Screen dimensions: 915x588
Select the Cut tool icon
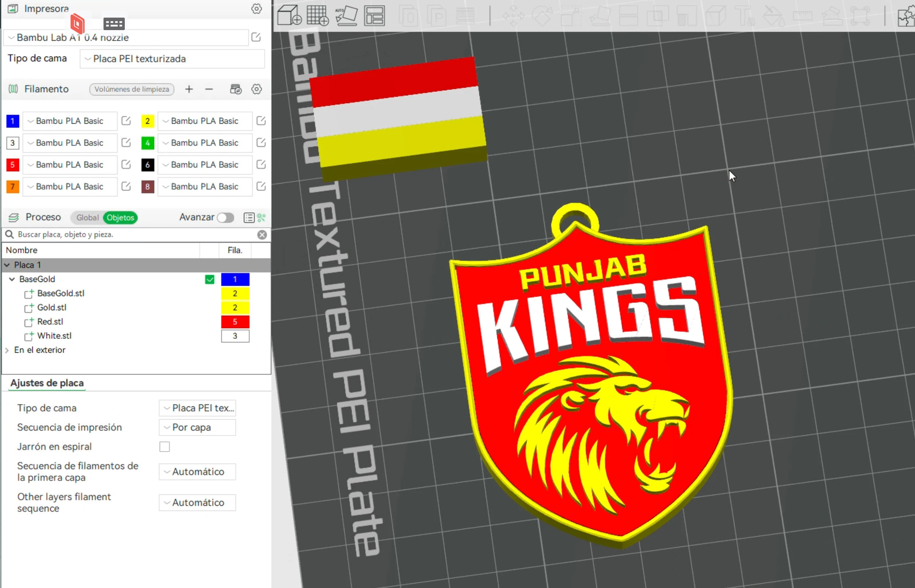tap(629, 16)
